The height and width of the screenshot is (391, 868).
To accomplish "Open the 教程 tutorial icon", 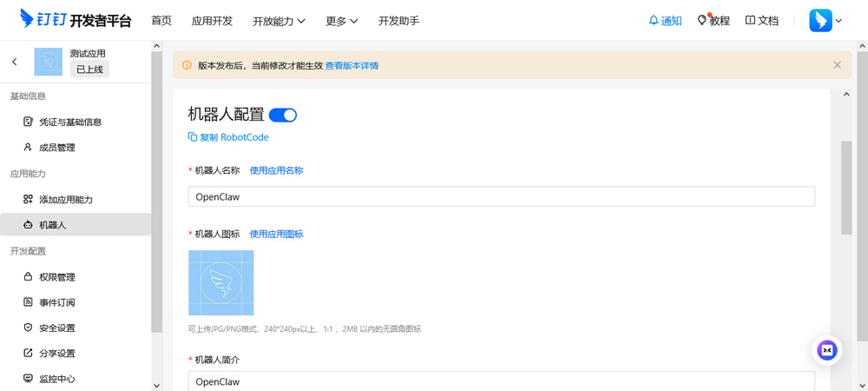I will [703, 20].
